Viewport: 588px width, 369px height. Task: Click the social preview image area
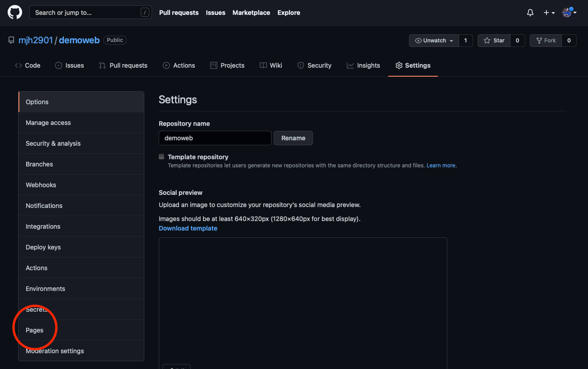point(303,303)
